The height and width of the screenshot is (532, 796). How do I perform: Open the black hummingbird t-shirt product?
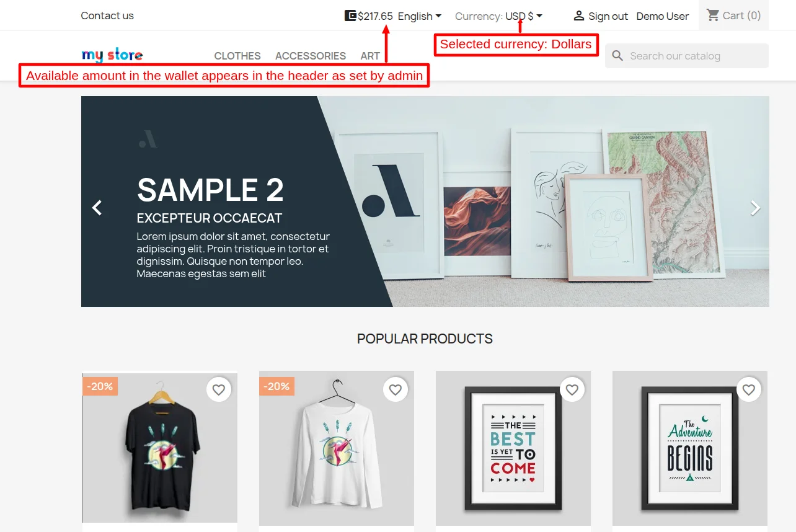click(160, 448)
